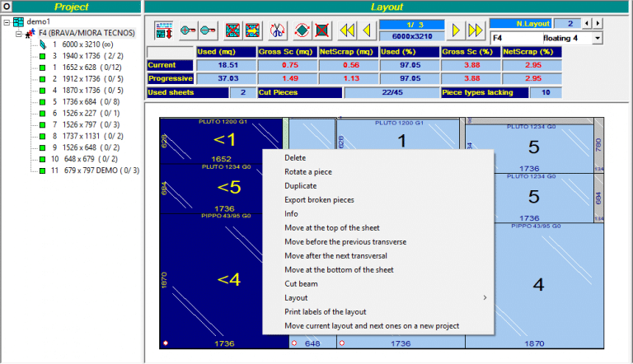This screenshot has width=633, height=364.
Task: Select piece 1736 x 684 (0/8)
Action: pos(86,101)
